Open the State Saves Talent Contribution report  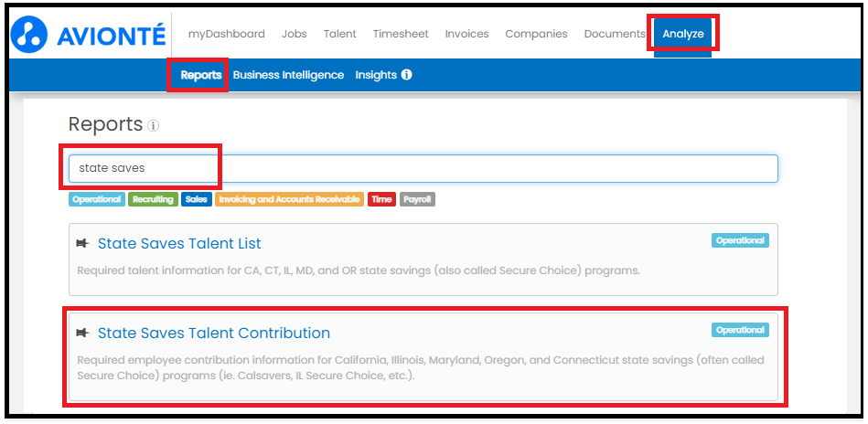(x=214, y=333)
